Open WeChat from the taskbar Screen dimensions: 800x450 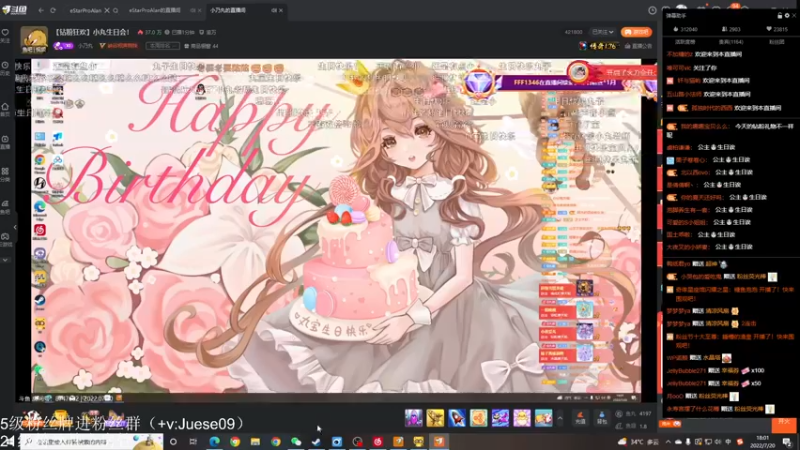pos(296,442)
